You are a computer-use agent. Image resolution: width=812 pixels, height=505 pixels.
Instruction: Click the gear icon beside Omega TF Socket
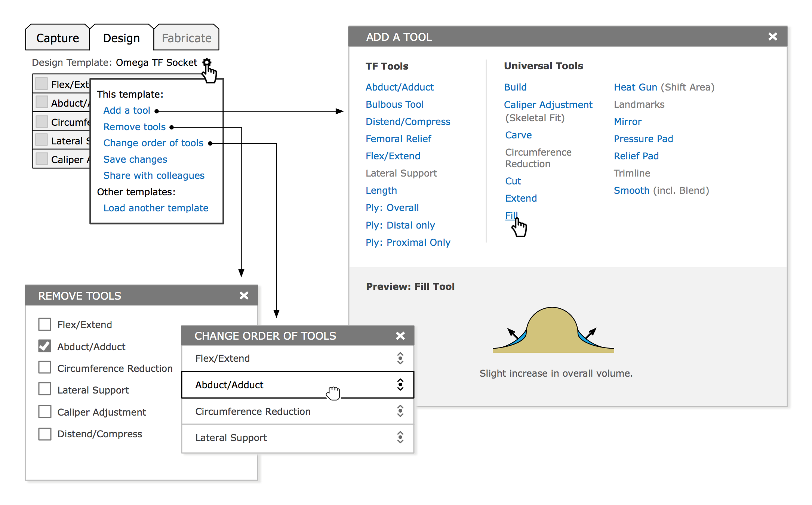(207, 62)
